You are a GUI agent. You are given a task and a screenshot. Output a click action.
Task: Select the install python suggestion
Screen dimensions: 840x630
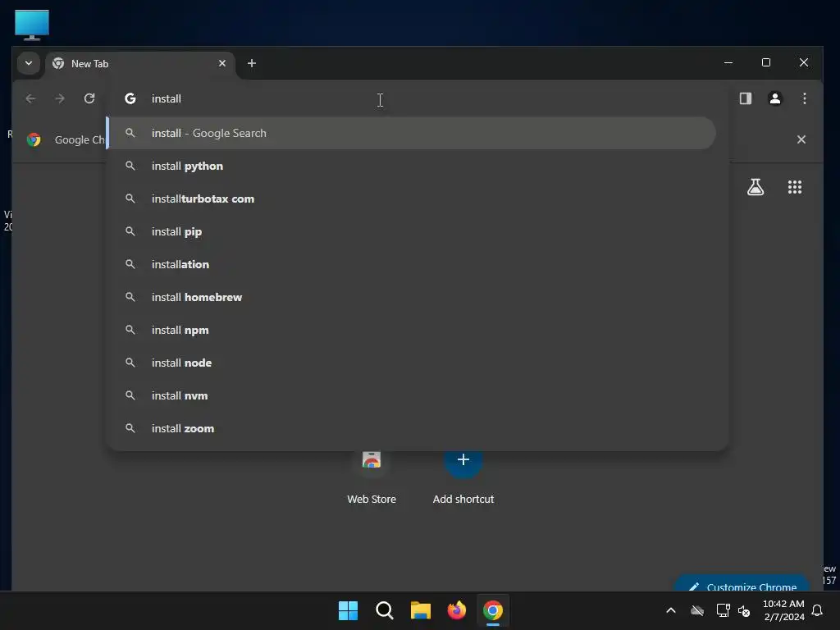(x=412, y=166)
